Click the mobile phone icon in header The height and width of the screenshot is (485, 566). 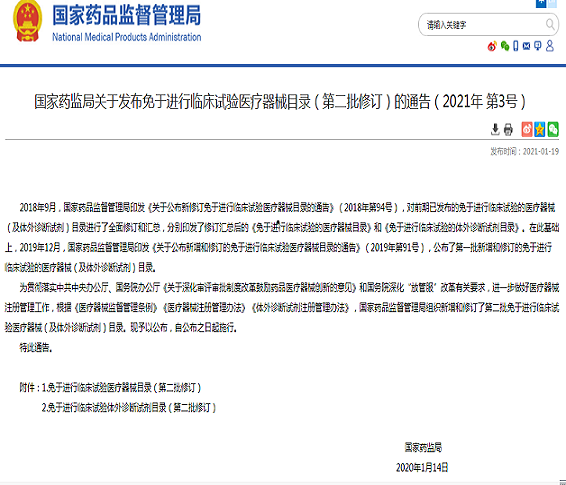[x=516, y=46]
